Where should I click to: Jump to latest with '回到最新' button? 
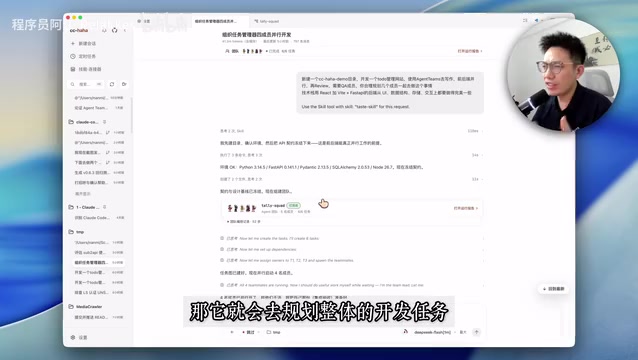pyautogui.click(x=553, y=289)
